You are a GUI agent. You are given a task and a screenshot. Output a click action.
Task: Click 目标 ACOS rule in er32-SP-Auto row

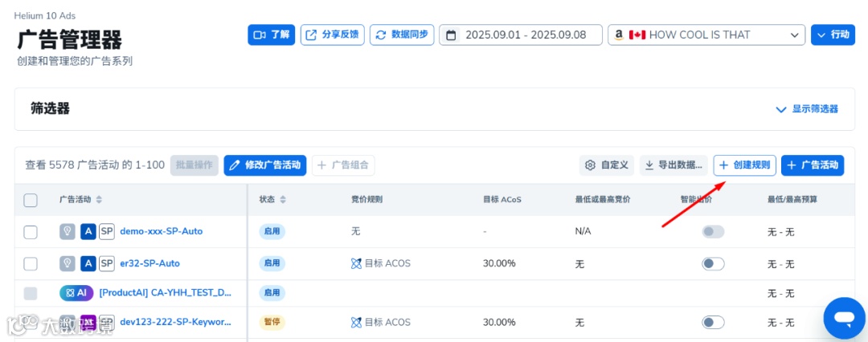(x=381, y=263)
